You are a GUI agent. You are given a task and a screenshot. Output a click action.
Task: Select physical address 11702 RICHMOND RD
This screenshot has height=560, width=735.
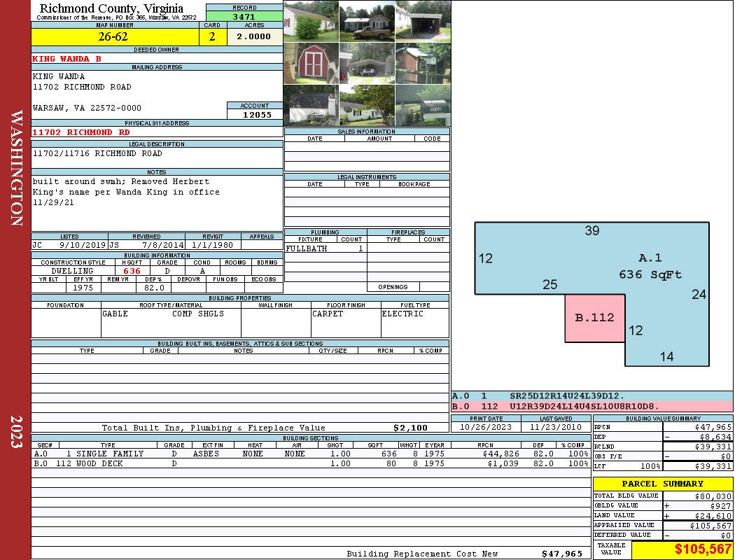point(80,132)
